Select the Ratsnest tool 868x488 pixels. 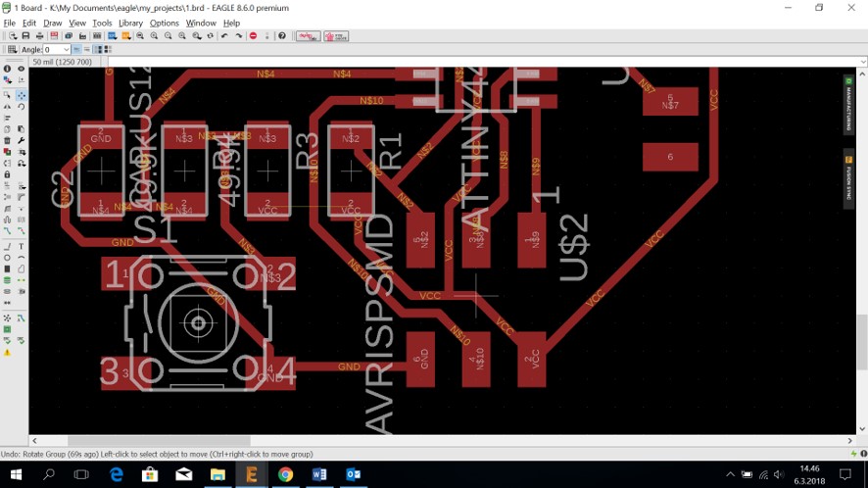point(7,317)
